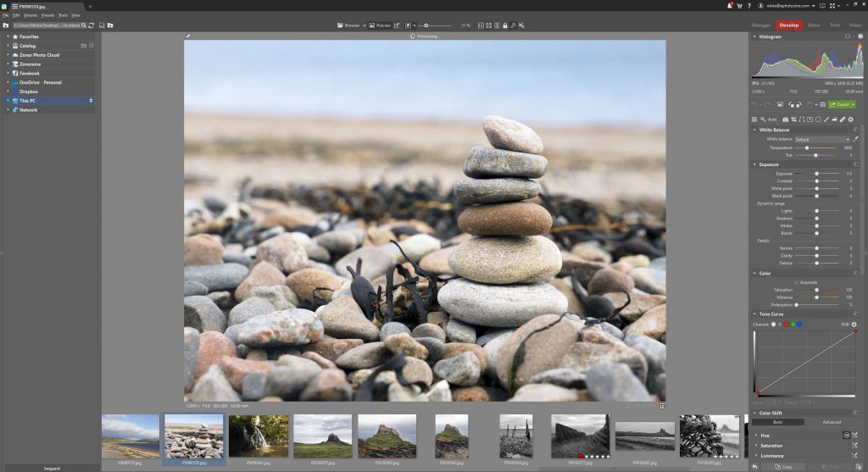
Task: Select the blue channel in Tone Curve
Action: click(x=798, y=325)
